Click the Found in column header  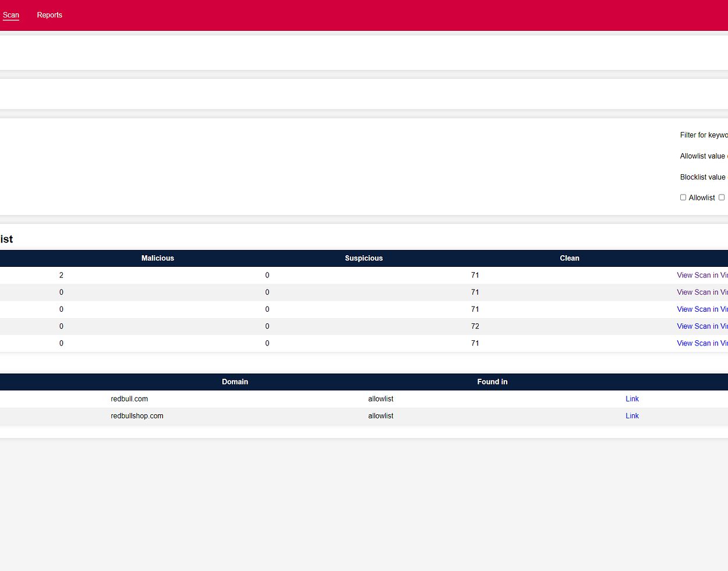tap(492, 382)
